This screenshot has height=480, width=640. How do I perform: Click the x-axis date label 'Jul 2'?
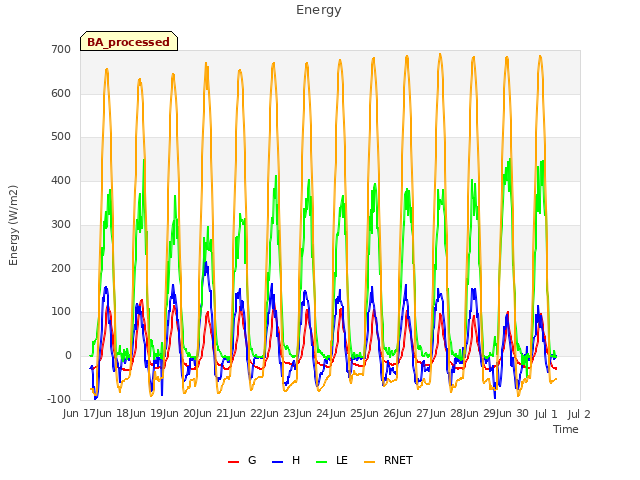click(x=579, y=414)
